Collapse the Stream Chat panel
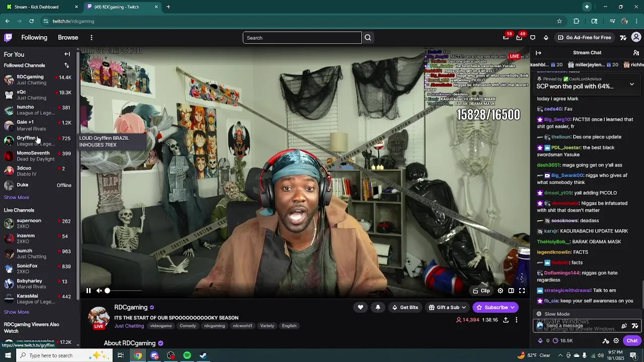Screen dimensions: 644x362 point(538,53)
